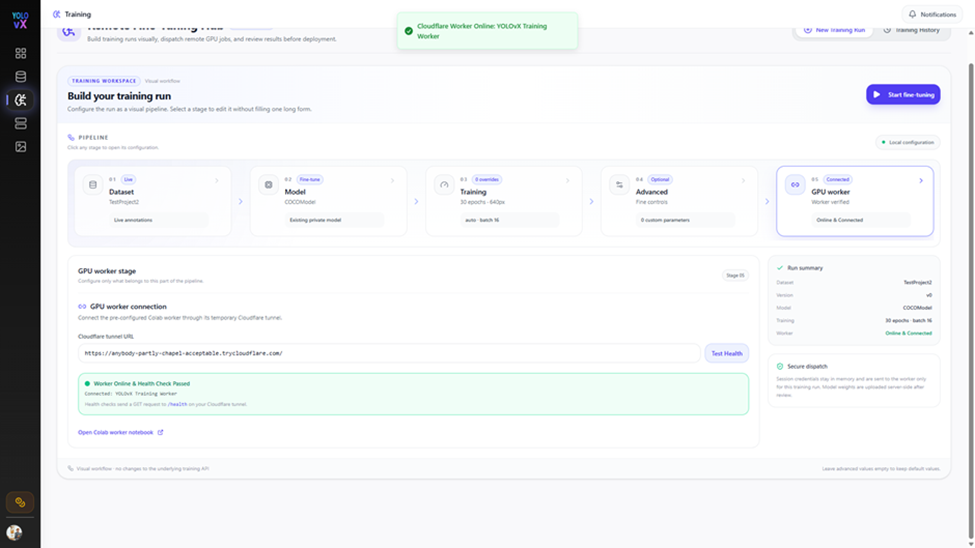Click the Live badge on the Dataset card
The width and height of the screenshot is (975, 548).
pyautogui.click(x=128, y=180)
